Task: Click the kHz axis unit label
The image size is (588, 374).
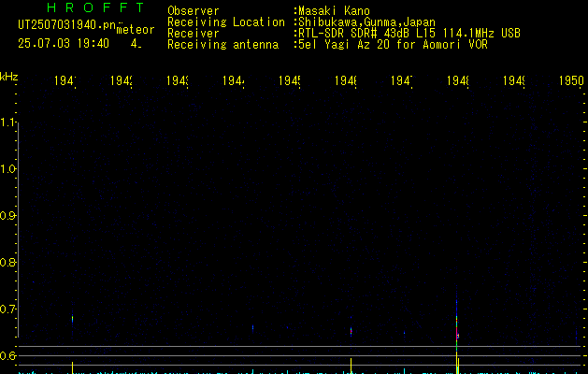Action: click(9, 77)
